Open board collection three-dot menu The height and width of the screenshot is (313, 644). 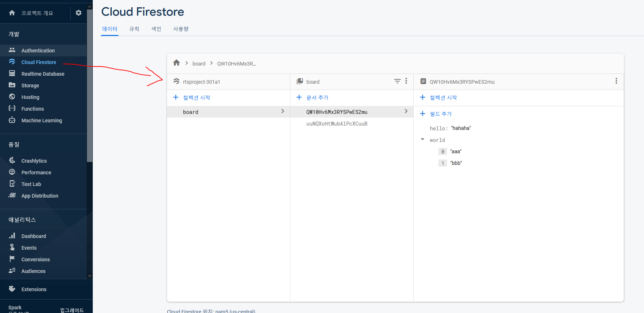tap(406, 81)
